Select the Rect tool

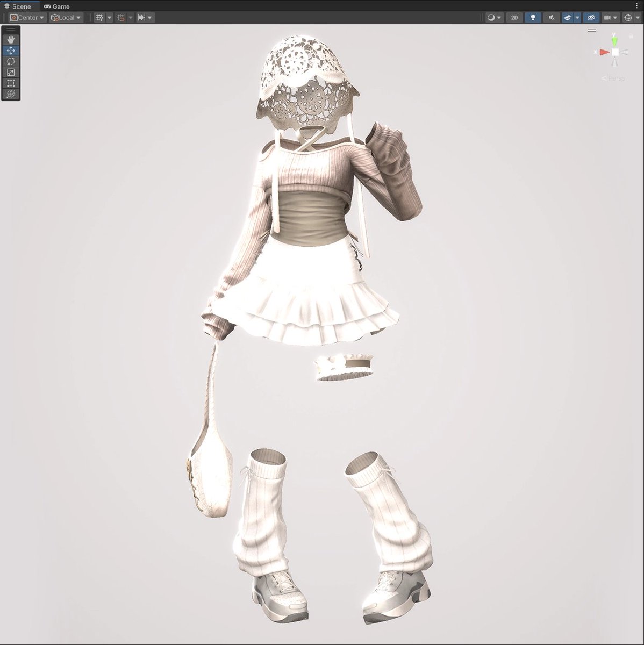click(11, 83)
